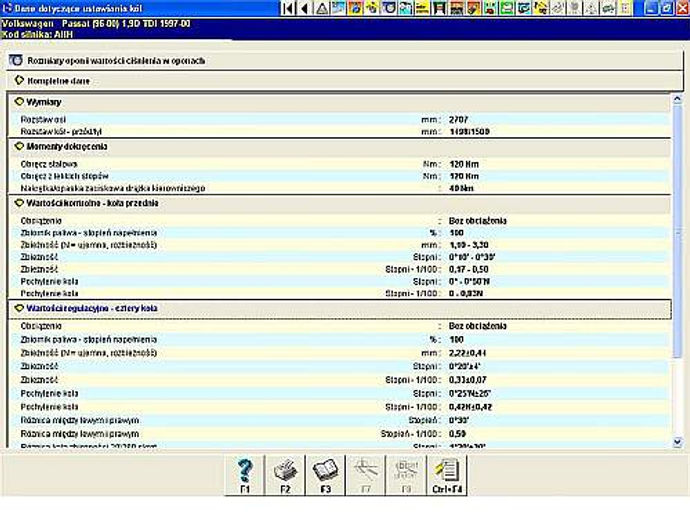Click the scrollbar down arrow
Viewport: 690px width, 518px height.
pyautogui.click(x=677, y=441)
